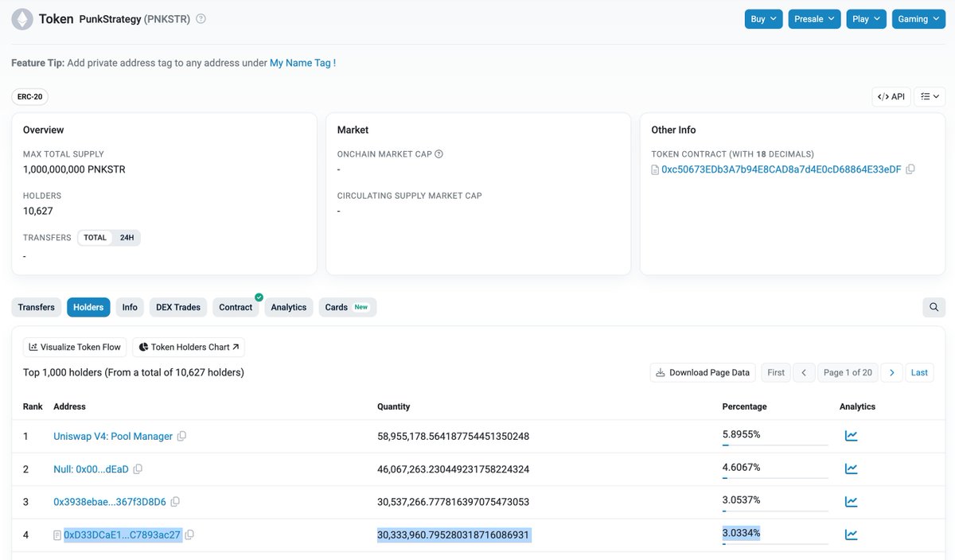Image resolution: width=955 pixels, height=560 pixels.
Task: Click quantity 46,067,263.230449231758224324
Action: (x=453, y=469)
